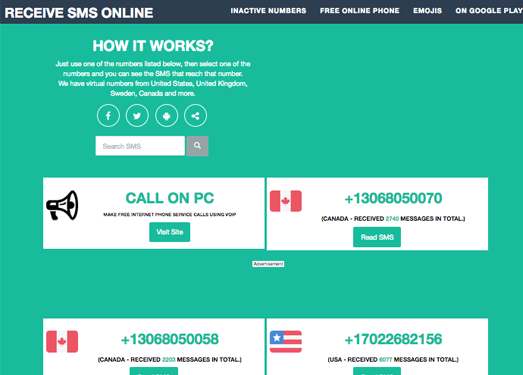Focus the Search SMS input field
Screen dimensions: 523x375
pyautogui.click(x=140, y=146)
